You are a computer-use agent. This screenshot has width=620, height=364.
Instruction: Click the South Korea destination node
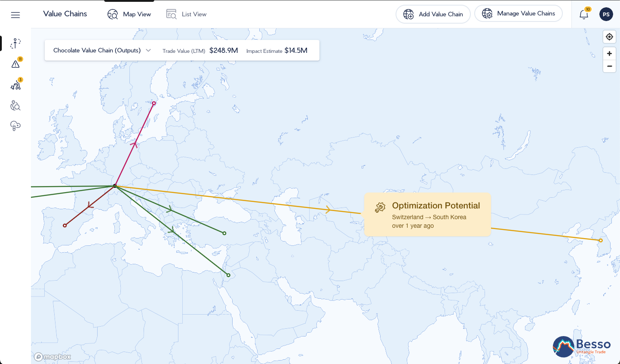(x=601, y=241)
